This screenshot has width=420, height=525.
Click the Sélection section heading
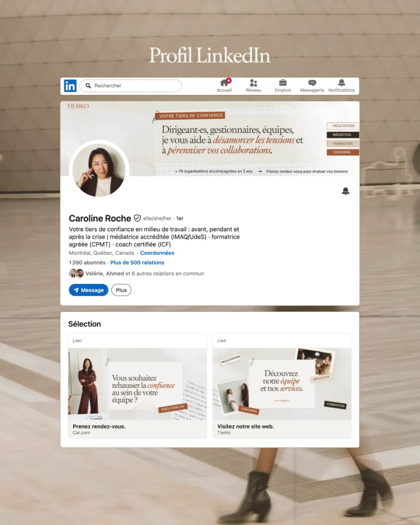[x=84, y=324]
